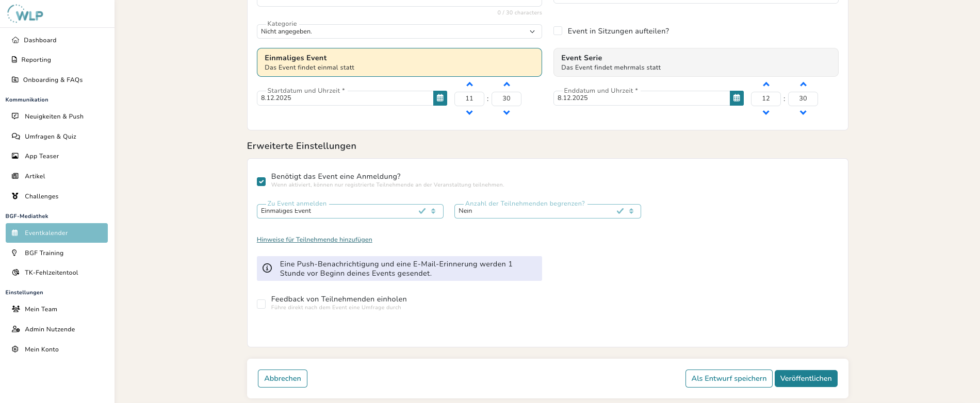Screen dimensions: 980x403
Task: Check 'Feedback von Teilnehmenden einholen'
Action: point(262,304)
